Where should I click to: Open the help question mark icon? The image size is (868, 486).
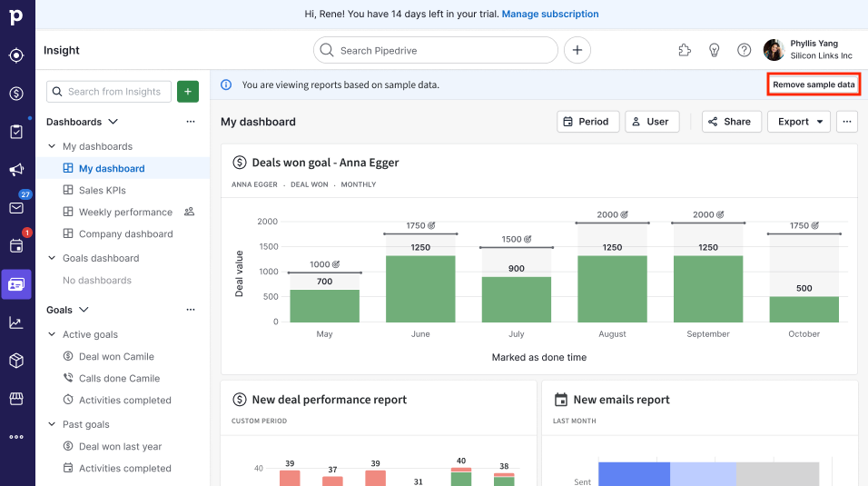click(x=744, y=51)
